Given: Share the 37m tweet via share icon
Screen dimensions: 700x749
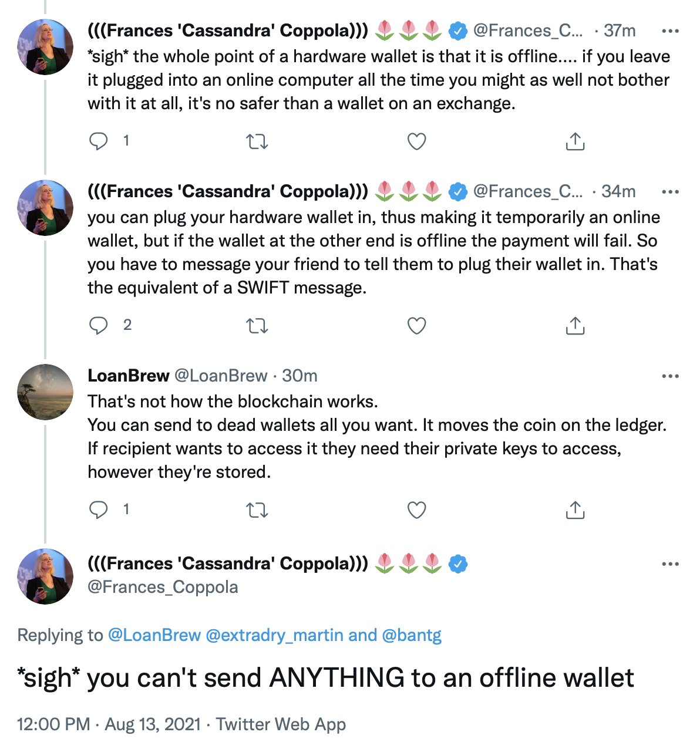Looking at the screenshot, I should coord(575,141).
